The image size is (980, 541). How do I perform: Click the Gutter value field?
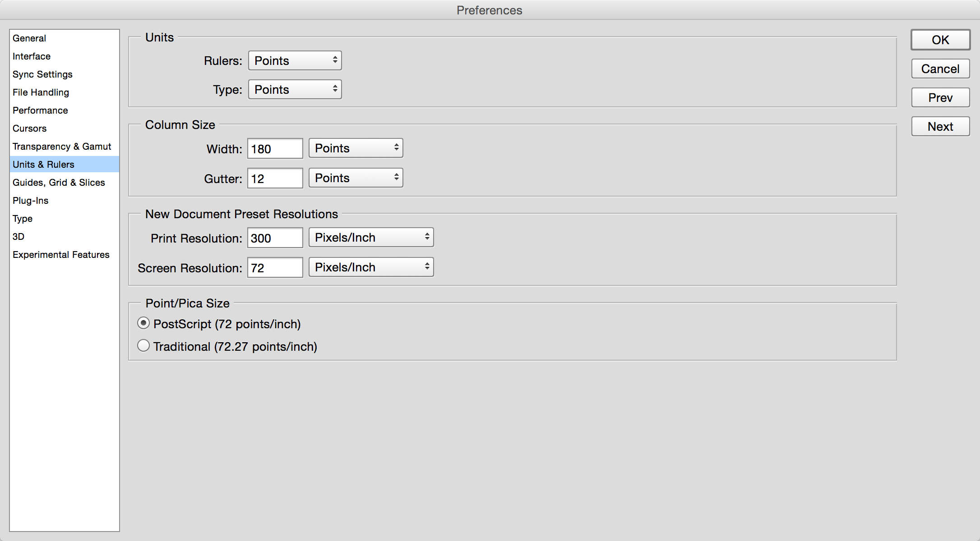tap(275, 178)
